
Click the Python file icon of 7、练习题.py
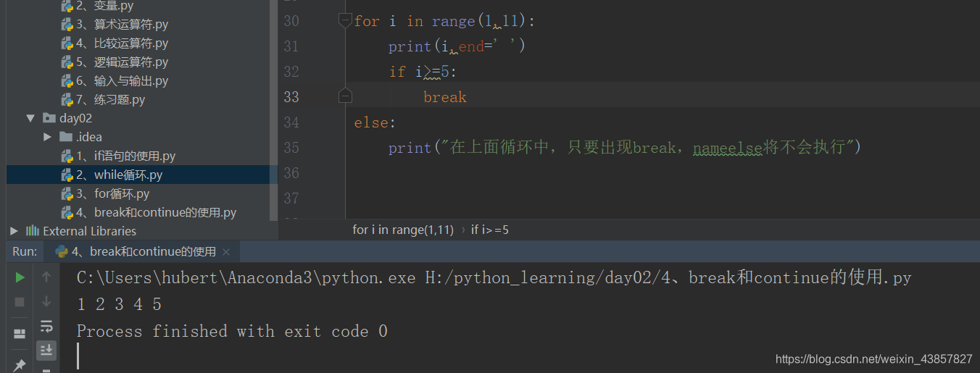(67, 100)
